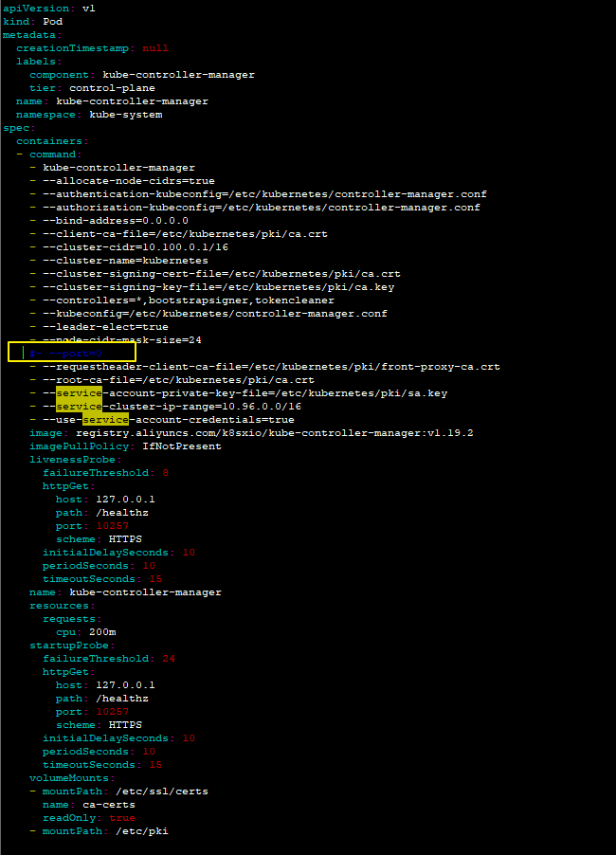Click the top-level 'spec:' key

pos(19,128)
